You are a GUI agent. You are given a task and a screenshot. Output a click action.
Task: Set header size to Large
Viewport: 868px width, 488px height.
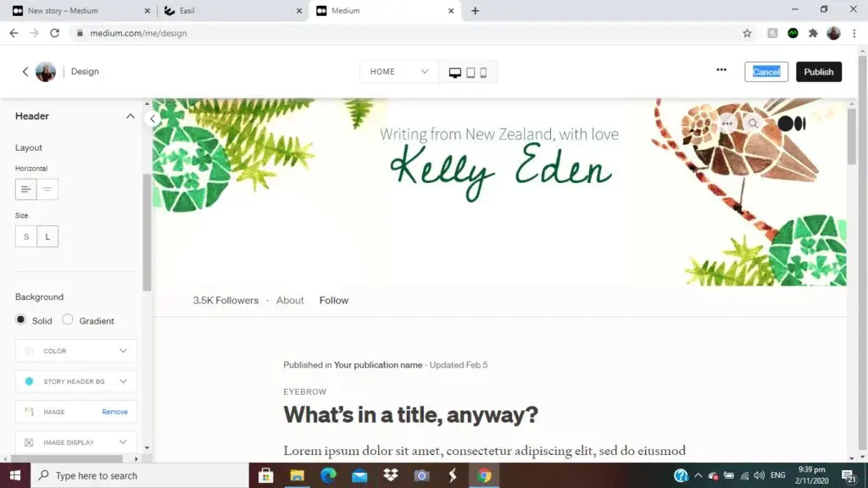[x=47, y=236]
